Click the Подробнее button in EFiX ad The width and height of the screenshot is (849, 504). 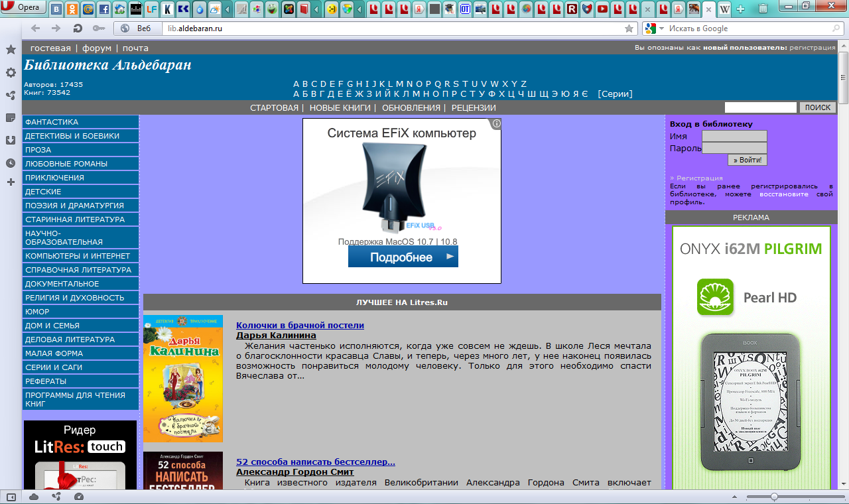pyautogui.click(x=403, y=257)
